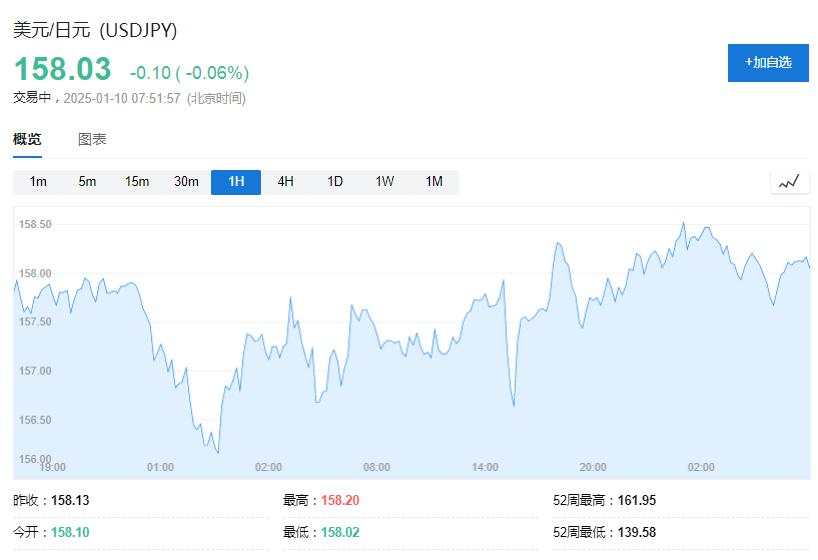818x560 pixels.
Task: Click the 20:00 time axis label
Action: 593,467
